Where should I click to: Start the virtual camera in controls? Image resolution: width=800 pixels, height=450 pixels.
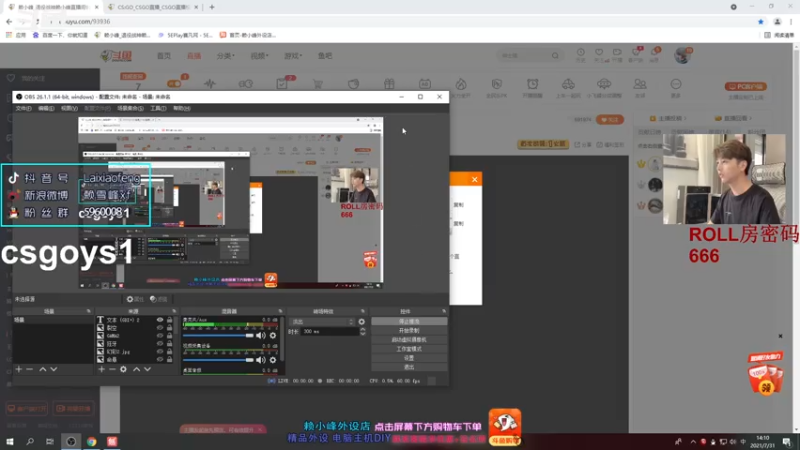coord(409,340)
